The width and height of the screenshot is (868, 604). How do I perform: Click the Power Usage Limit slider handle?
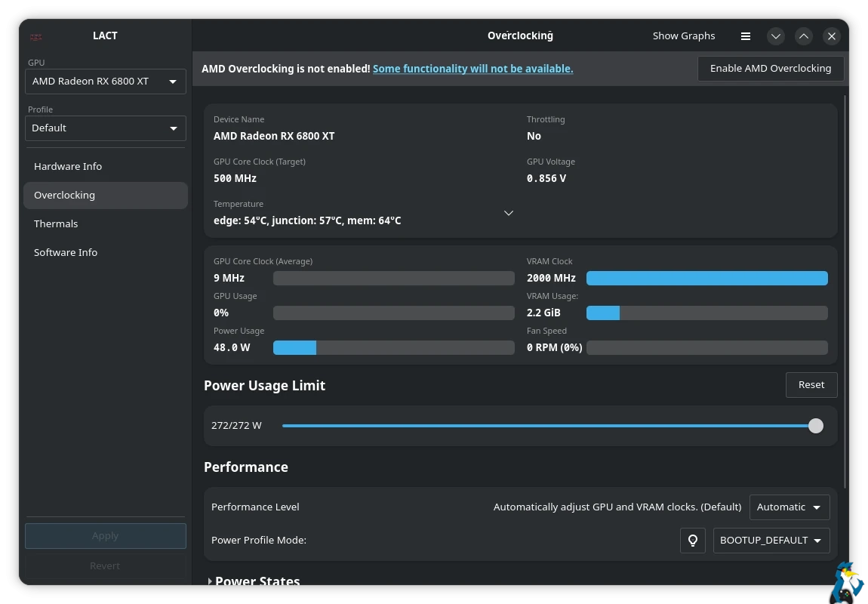point(815,426)
